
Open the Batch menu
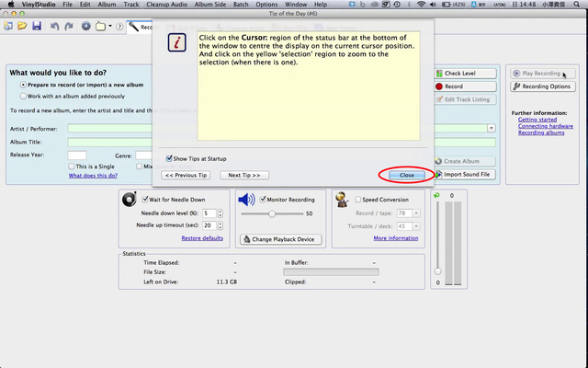pos(241,5)
